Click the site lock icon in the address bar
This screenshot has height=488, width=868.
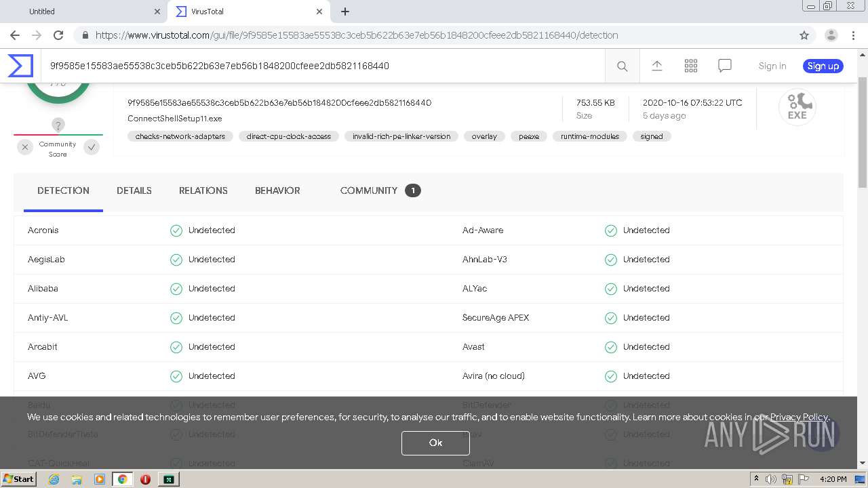pos(85,35)
